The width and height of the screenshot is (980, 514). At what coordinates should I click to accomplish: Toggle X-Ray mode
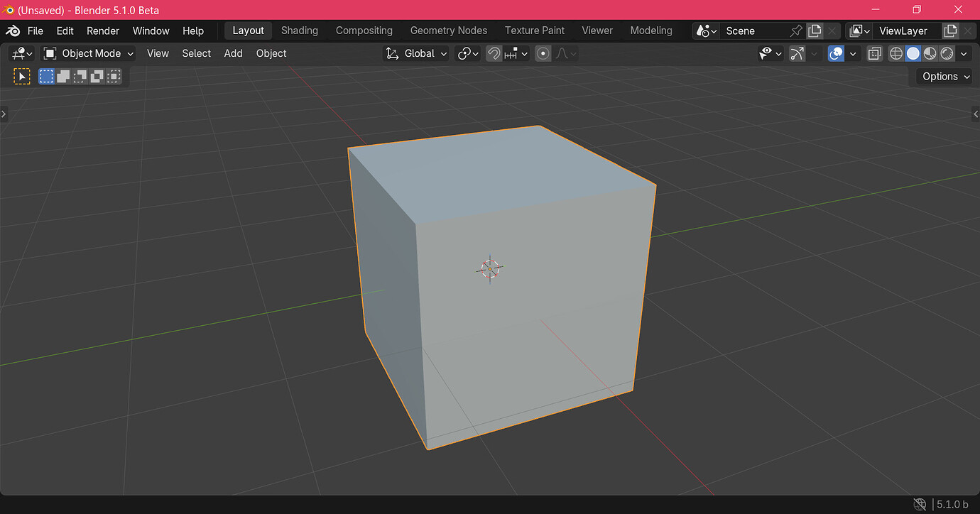[x=875, y=53]
